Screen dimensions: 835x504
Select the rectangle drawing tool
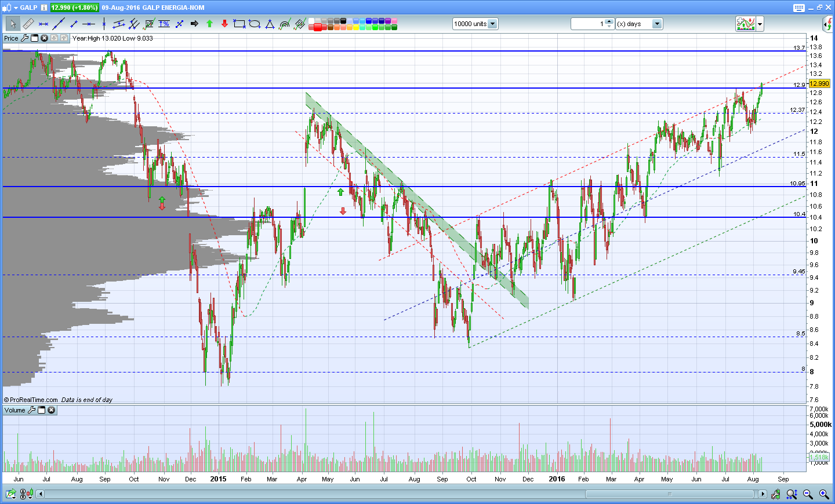(x=239, y=24)
